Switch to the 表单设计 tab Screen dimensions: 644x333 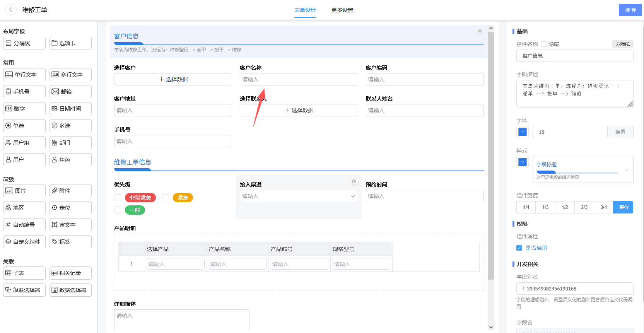point(305,10)
